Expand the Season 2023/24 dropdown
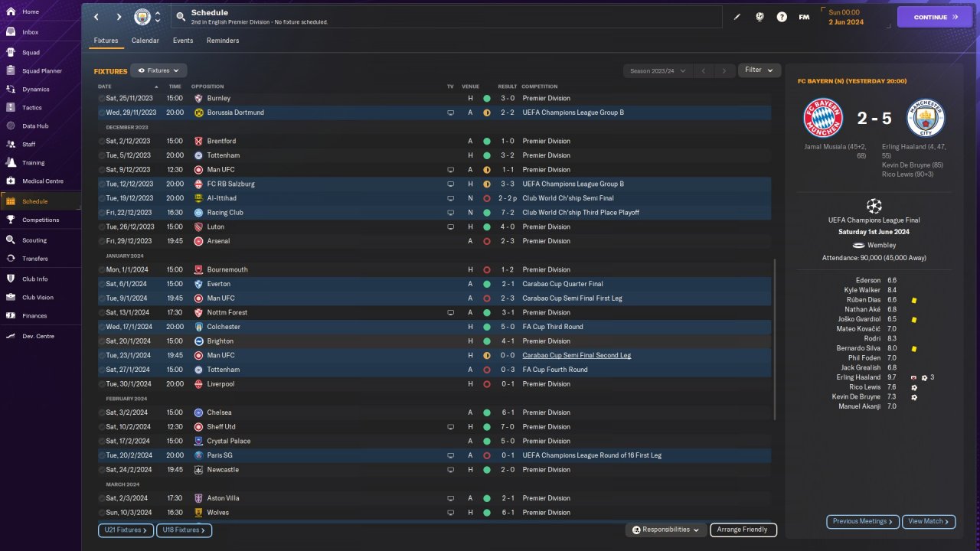This screenshot has height=551, width=980. [657, 70]
